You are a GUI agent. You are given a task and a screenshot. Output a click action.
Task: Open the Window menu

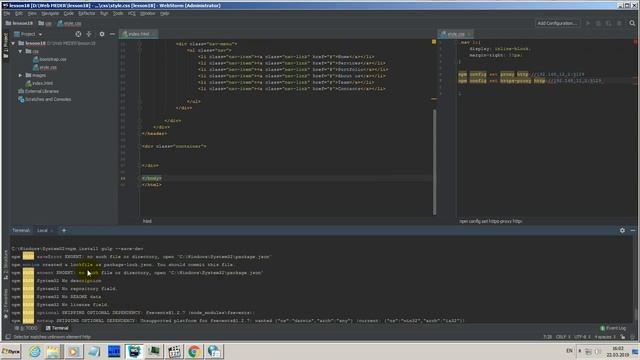pos(147,13)
